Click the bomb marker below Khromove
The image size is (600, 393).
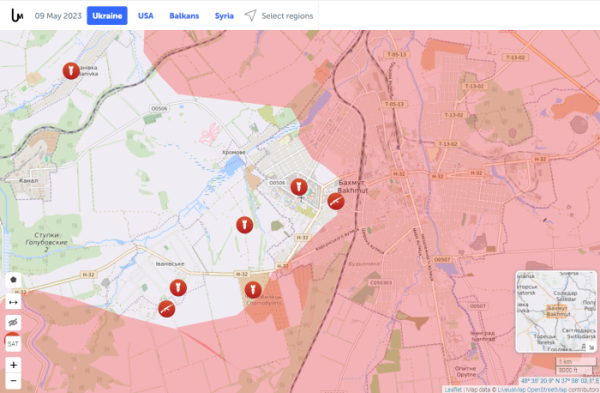click(x=245, y=225)
